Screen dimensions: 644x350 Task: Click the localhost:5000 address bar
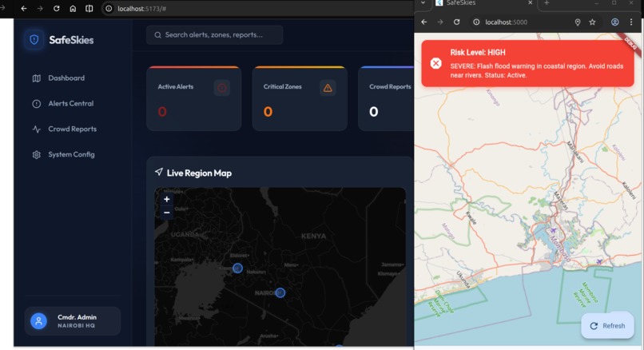tap(534, 22)
